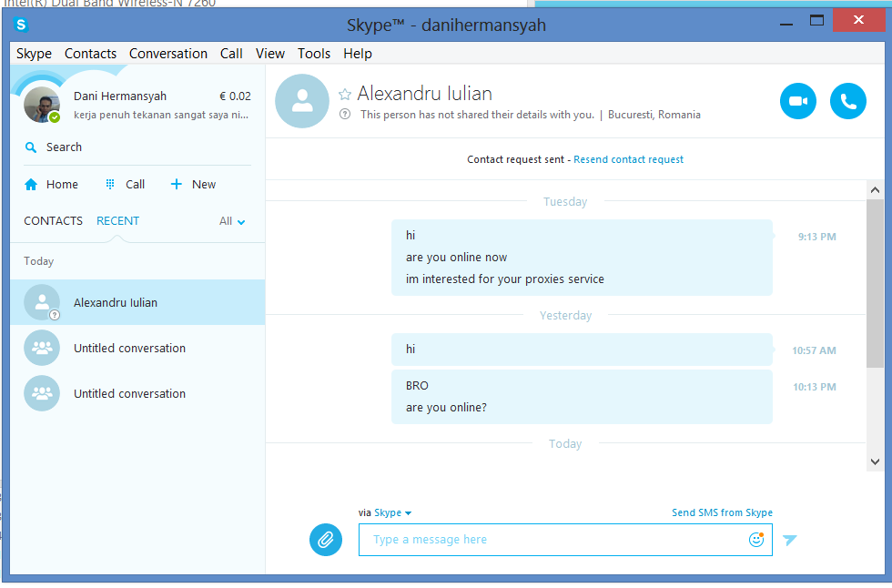The height and width of the screenshot is (588, 892).
Task: Select Alexandru Iulian in recent list
Action: pyautogui.click(x=137, y=302)
